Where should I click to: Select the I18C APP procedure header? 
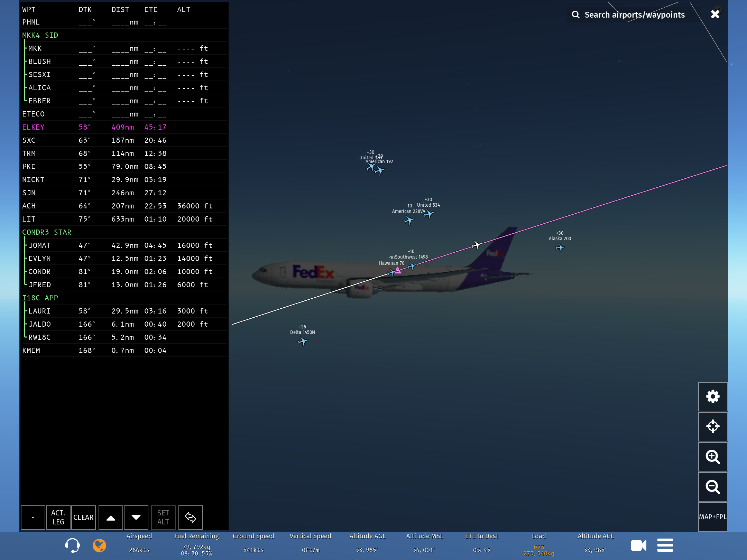40,298
